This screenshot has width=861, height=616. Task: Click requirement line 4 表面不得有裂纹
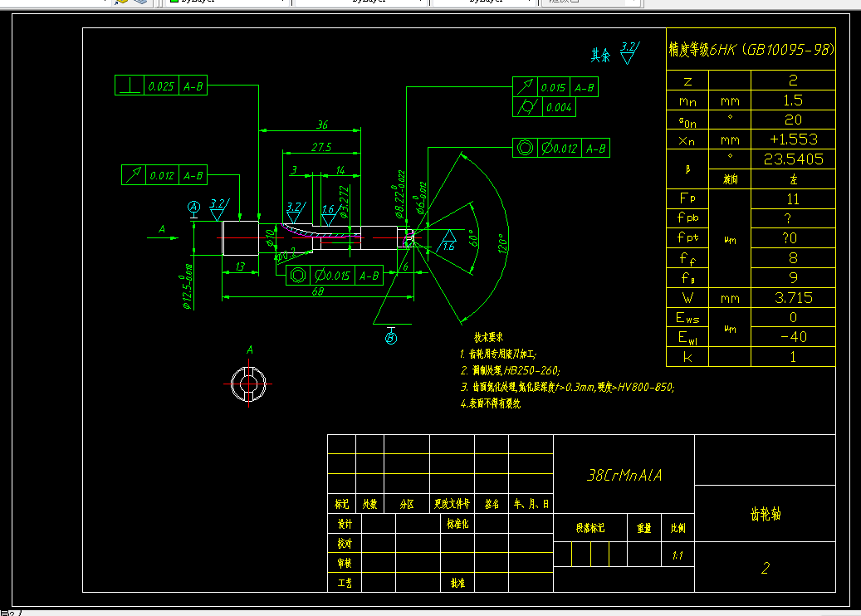point(491,403)
